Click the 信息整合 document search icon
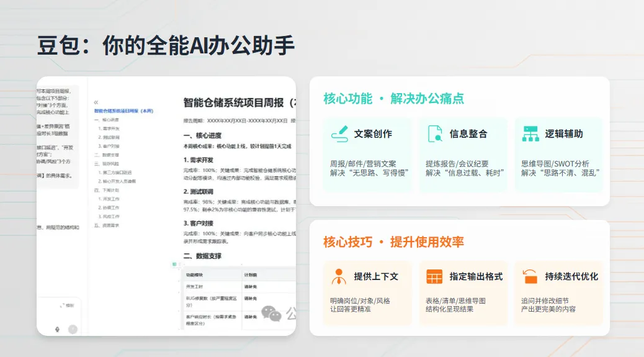Screen dimensions: 644x357 click(x=435, y=134)
